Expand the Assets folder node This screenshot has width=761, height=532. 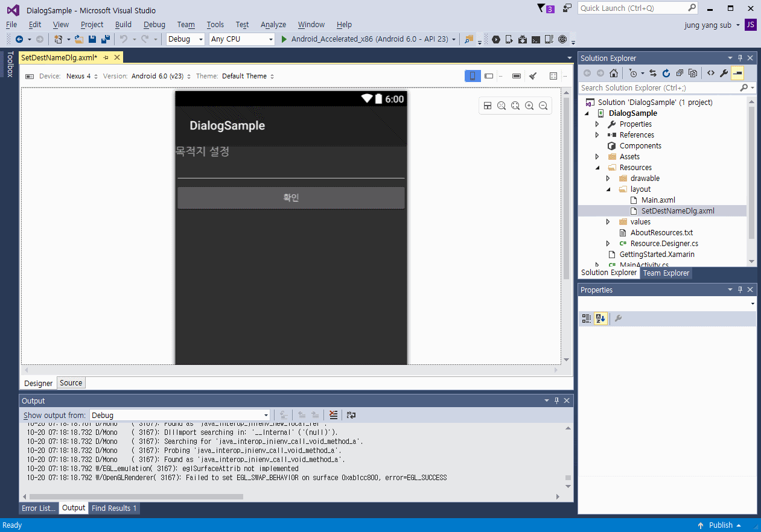[x=597, y=157]
